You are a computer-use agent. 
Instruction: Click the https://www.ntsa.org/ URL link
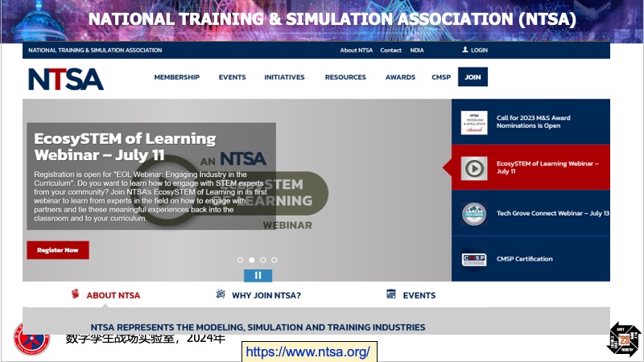point(308,352)
